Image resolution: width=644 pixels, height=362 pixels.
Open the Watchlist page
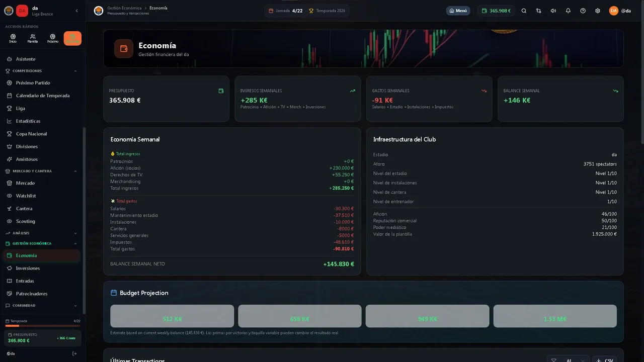click(41, 196)
